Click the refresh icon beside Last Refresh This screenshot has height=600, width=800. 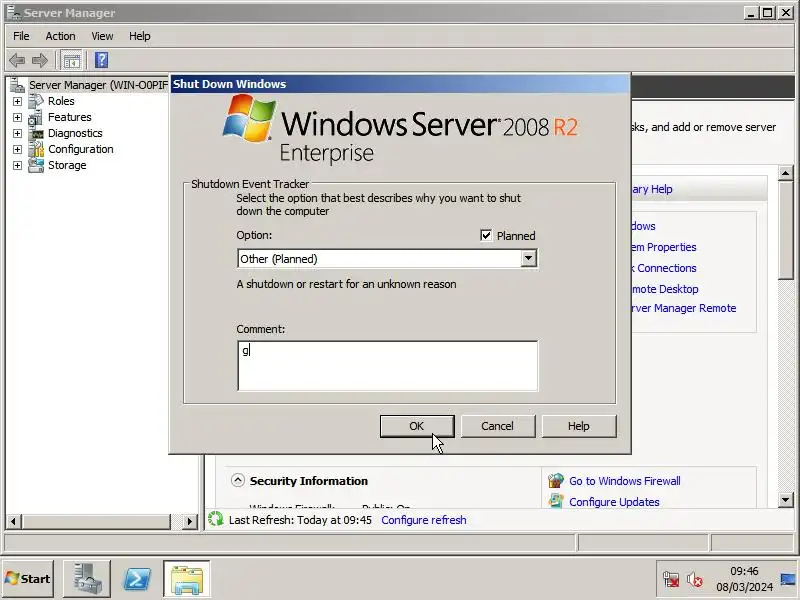pyautogui.click(x=216, y=519)
